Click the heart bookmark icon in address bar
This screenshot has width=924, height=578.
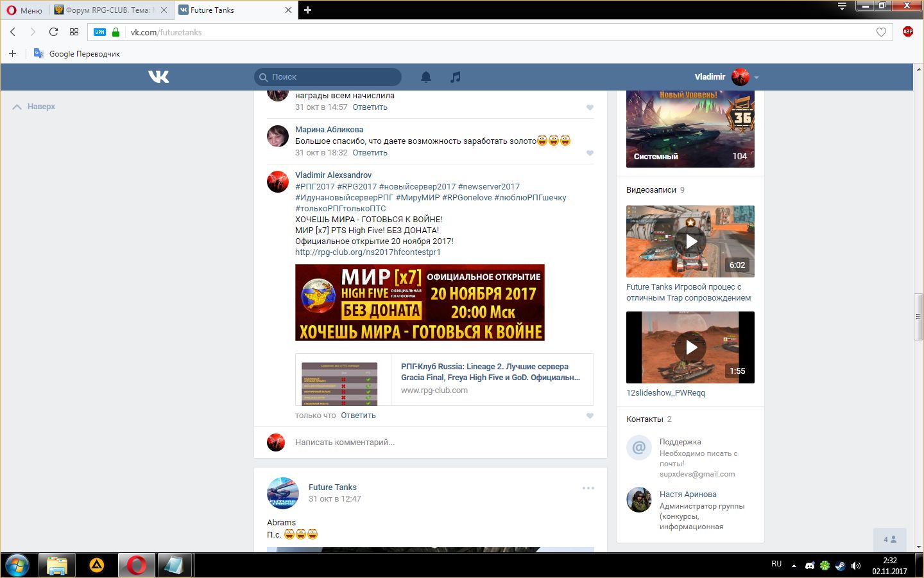point(881,32)
